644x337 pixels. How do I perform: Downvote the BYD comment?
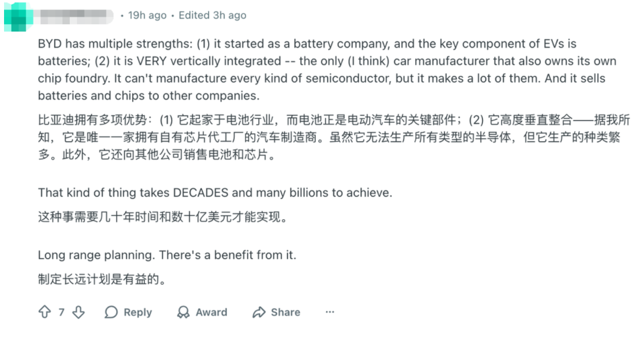[x=78, y=312]
